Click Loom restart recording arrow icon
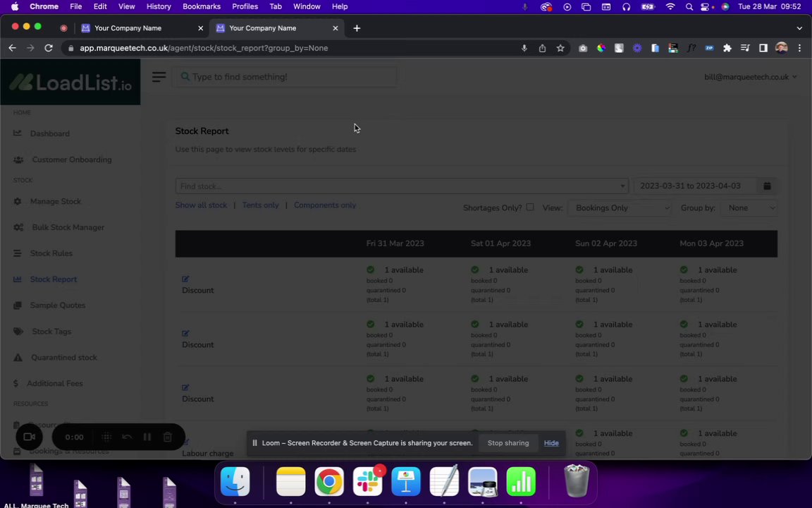Image resolution: width=812 pixels, height=508 pixels. (127, 437)
